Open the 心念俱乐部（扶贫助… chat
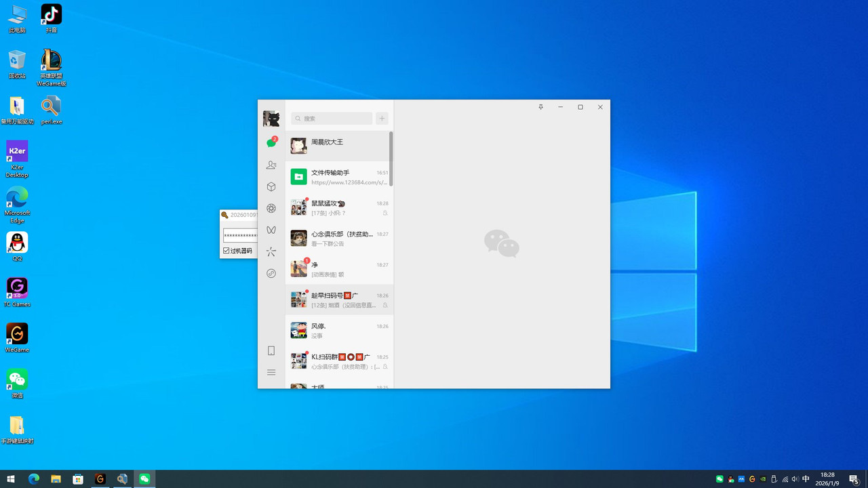This screenshot has width=868, height=488. [x=339, y=238]
